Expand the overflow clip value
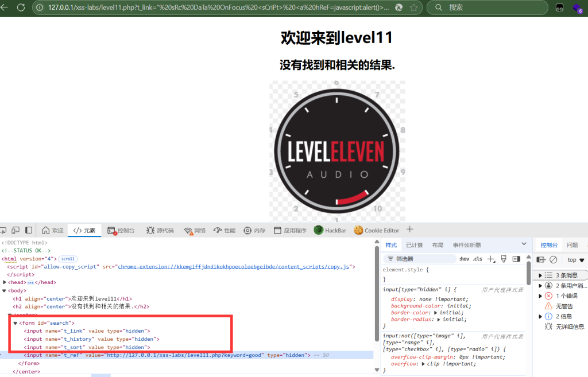Image resolution: width=588 pixels, height=377 pixels. 423,364
